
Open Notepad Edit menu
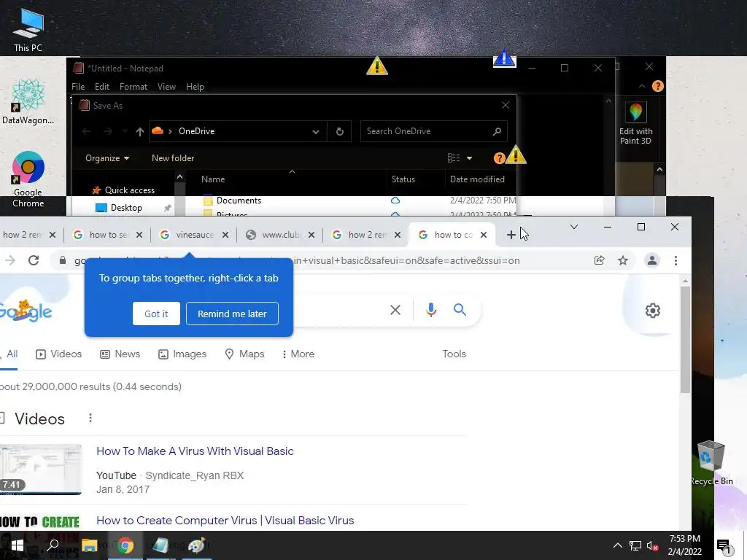tap(102, 87)
